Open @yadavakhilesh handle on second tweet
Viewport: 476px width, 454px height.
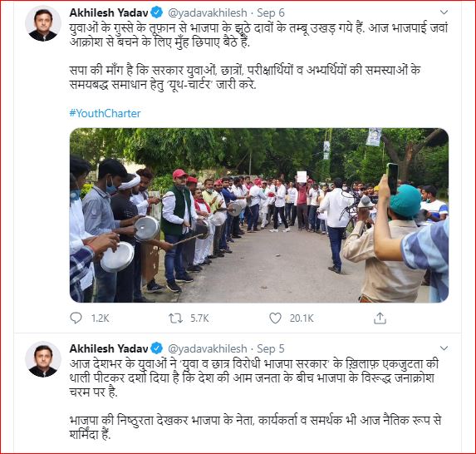pos(208,348)
